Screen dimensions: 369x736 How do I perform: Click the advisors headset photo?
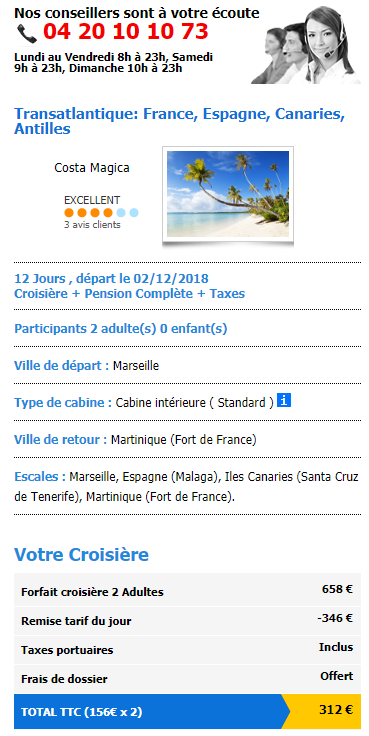(x=305, y=45)
